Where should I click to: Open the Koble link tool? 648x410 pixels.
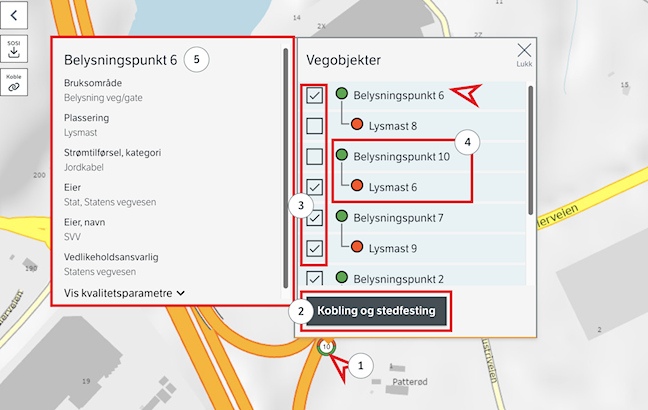click(14, 82)
